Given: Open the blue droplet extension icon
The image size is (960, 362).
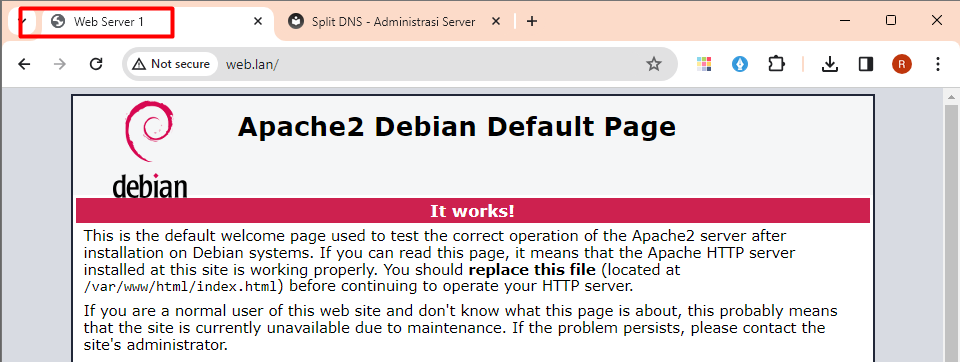Looking at the screenshot, I should point(740,64).
